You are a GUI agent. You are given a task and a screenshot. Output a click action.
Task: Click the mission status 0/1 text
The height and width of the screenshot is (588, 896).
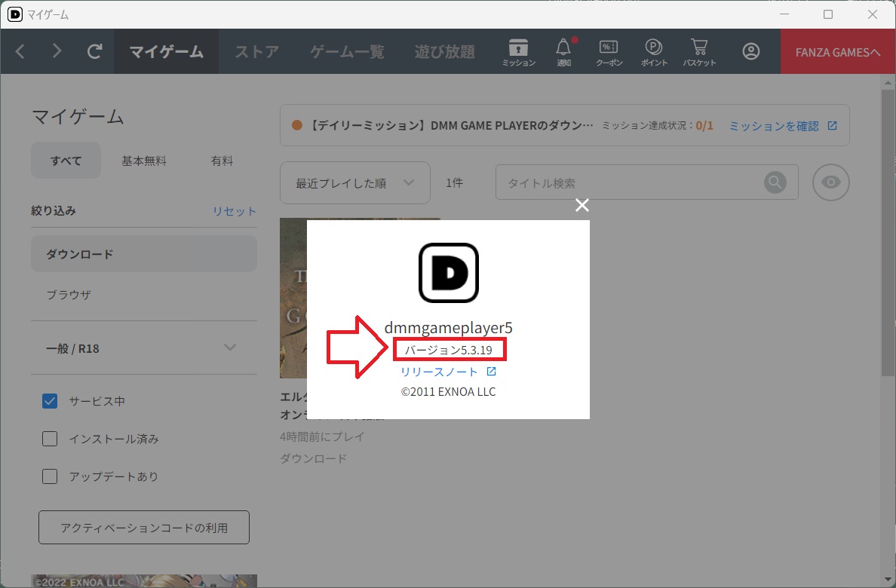tap(704, 126)
